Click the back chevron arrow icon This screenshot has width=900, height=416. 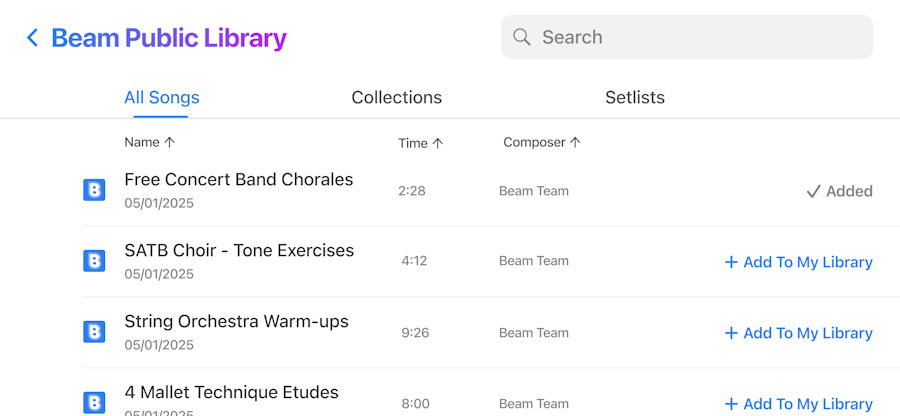32,38
